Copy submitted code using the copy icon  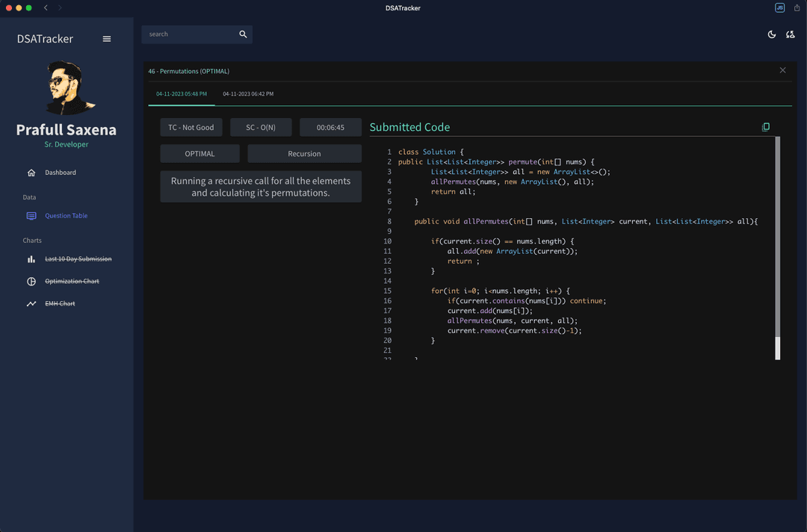pos(765,127)
